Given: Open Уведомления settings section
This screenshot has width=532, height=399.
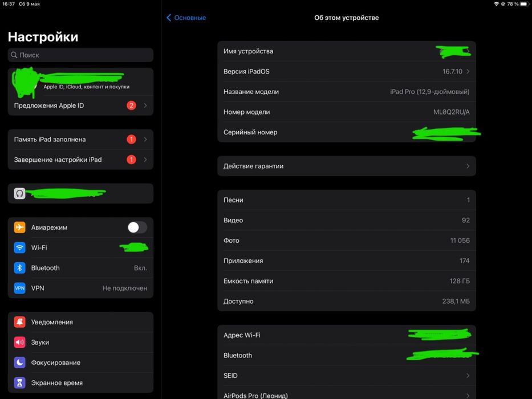Looking at the screenshot, I should tap(80, 322).
